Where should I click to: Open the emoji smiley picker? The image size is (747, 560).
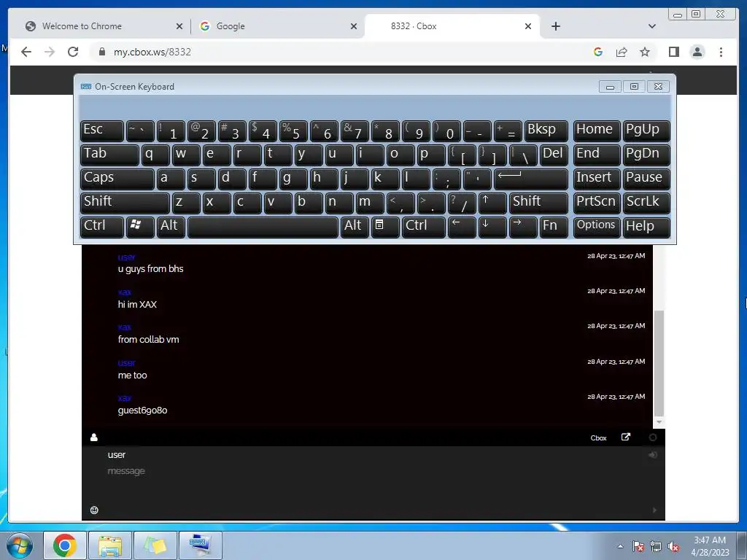coord(94,510)
